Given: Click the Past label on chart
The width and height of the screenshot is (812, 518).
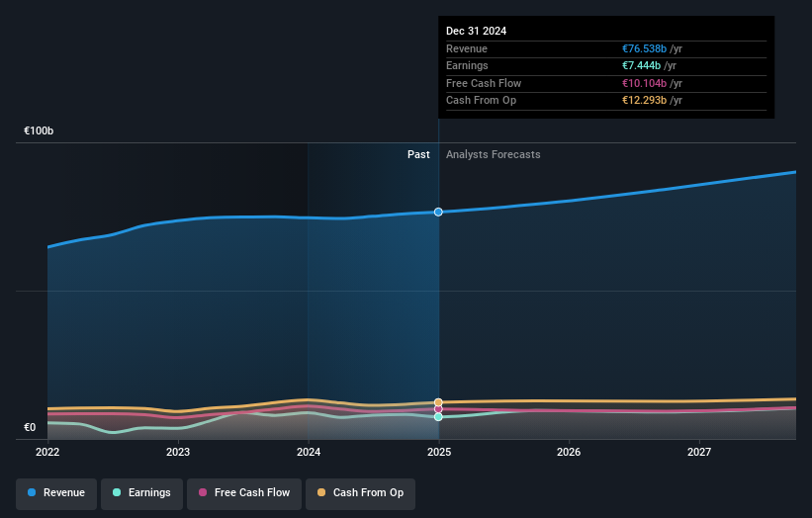Looking at the screenshot, I should 418,155.
